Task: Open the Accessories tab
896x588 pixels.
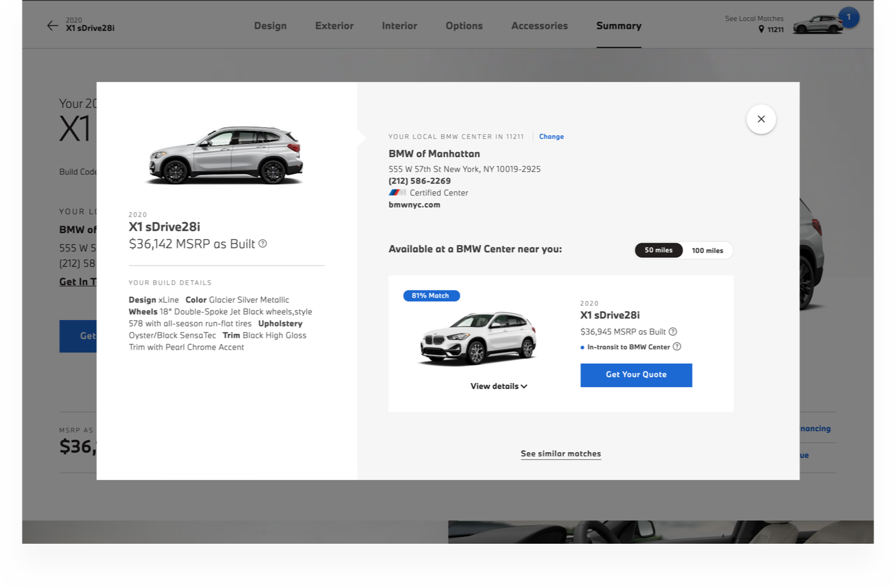Action: [x=539, y=26]
